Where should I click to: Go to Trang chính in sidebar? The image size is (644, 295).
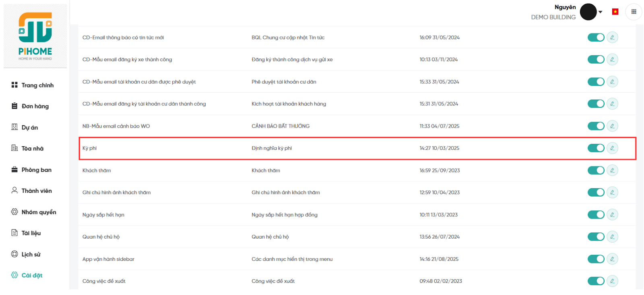[37, 85]
